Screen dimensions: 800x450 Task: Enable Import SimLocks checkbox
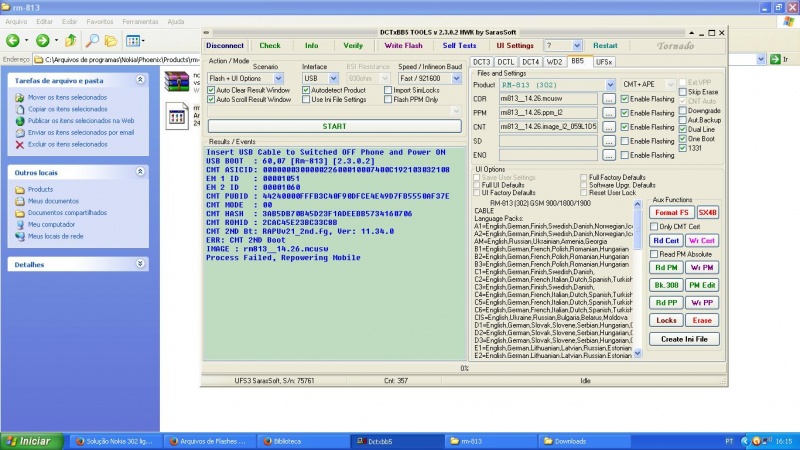click(x=388, y=90)
